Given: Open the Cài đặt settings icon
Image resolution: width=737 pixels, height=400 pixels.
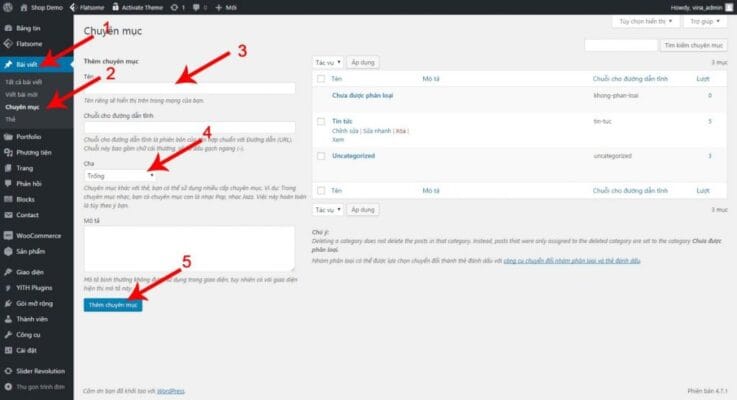Looking at the screenshot, I should [8, 350].
